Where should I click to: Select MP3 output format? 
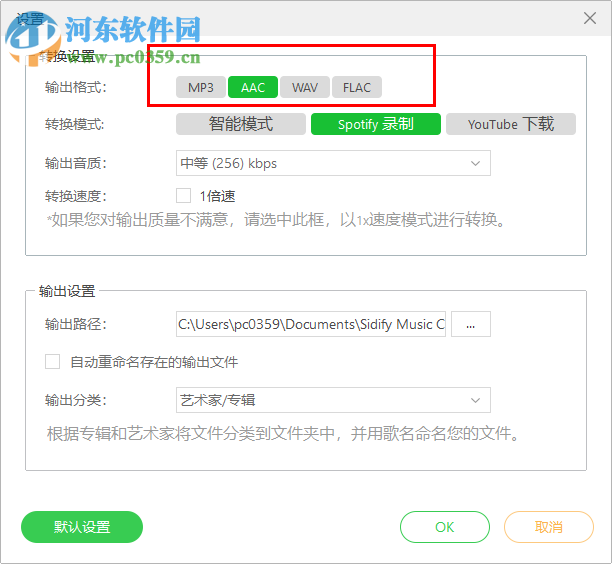[x=201, y=87]
